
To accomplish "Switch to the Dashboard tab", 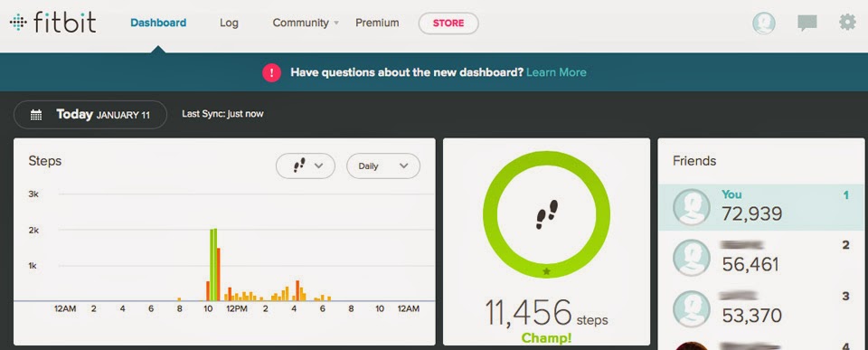I will tap(158, 24).
